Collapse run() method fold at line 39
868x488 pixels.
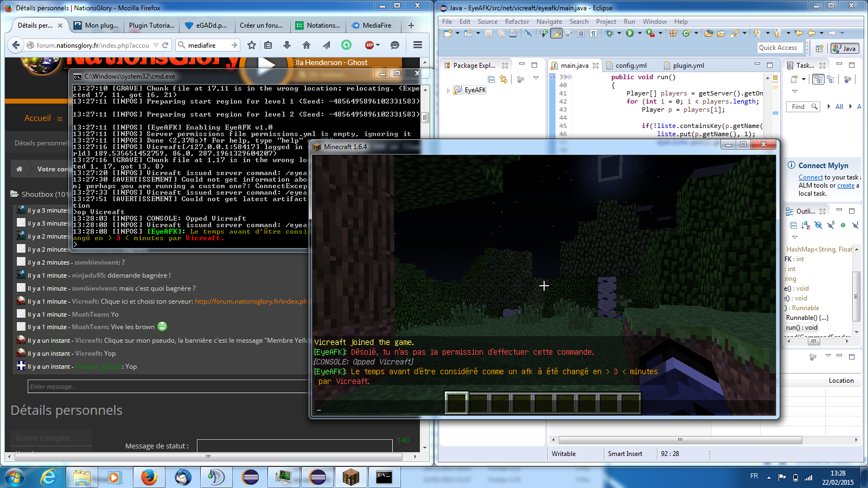[569, 77]
